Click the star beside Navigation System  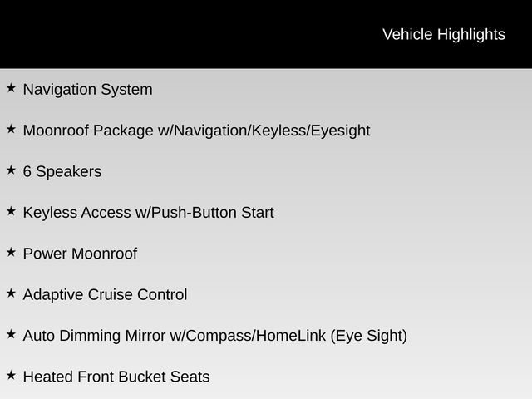[11, 87]
